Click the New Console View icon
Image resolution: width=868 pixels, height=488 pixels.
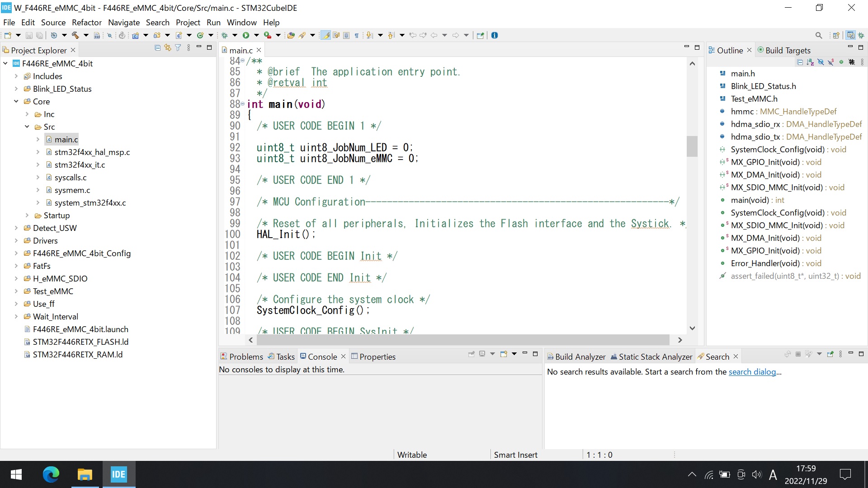click(504, 354)
